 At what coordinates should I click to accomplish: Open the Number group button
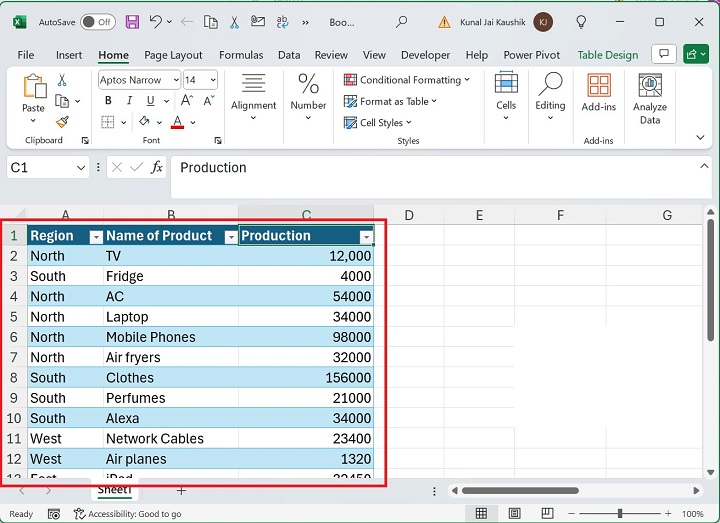(x=308, y=97)
